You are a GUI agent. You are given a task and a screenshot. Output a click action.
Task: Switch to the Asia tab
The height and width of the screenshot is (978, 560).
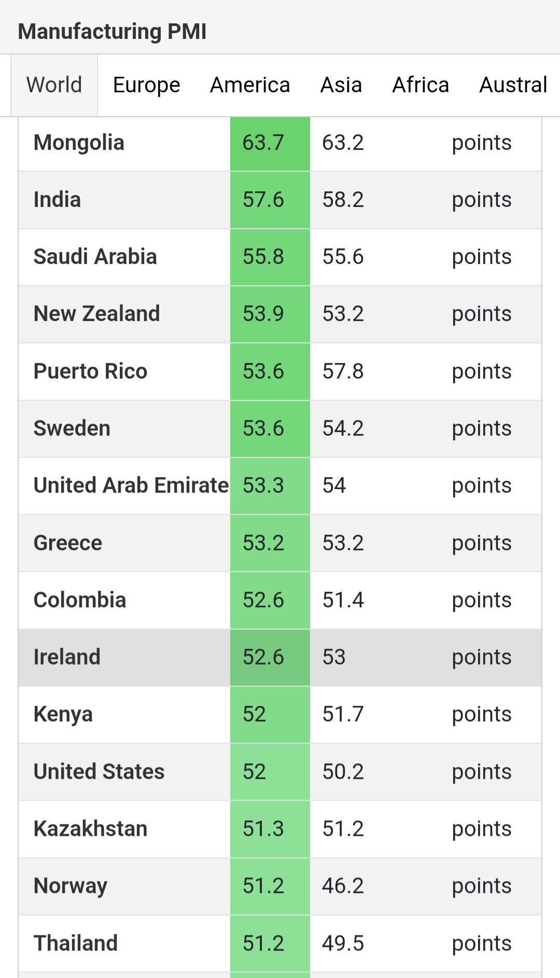pos(341,85)
